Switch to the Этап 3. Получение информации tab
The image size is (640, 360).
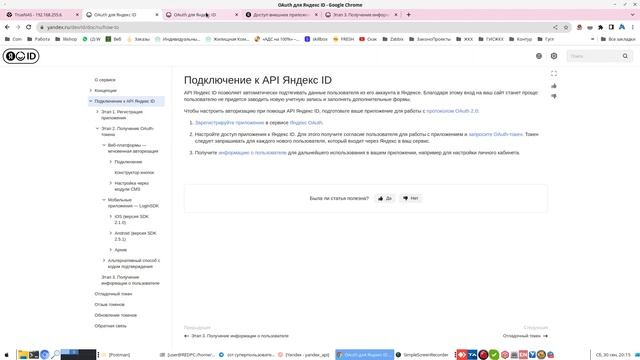(360, 15)
